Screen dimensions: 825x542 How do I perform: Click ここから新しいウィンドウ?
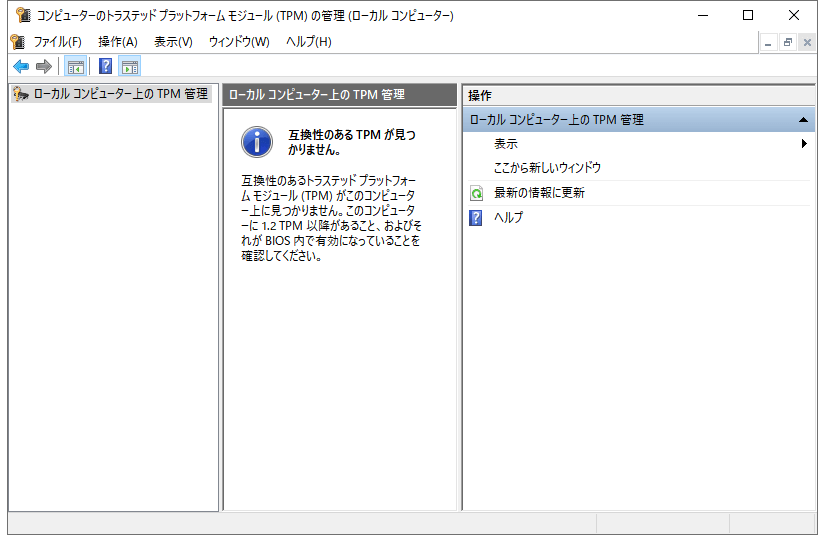547,168
